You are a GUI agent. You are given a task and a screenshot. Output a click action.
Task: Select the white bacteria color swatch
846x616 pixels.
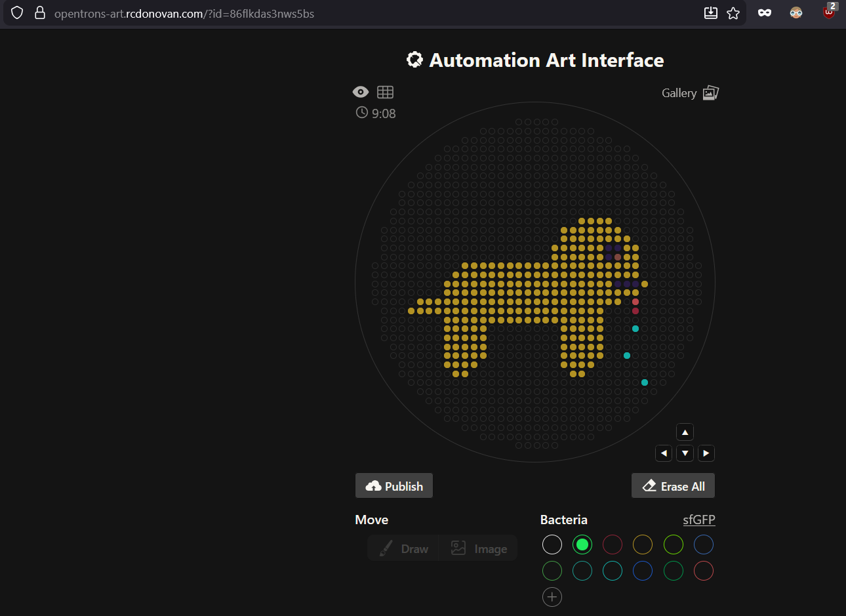pos(552,544)
